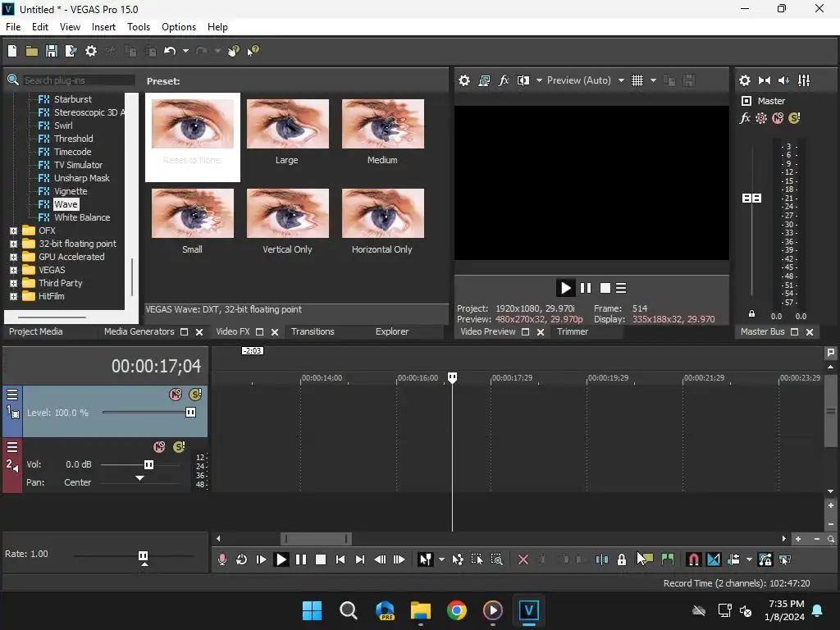The height and width of the screenshot is (630, 840).
Task: Mute the Master bus
Action: click(778, 118)
